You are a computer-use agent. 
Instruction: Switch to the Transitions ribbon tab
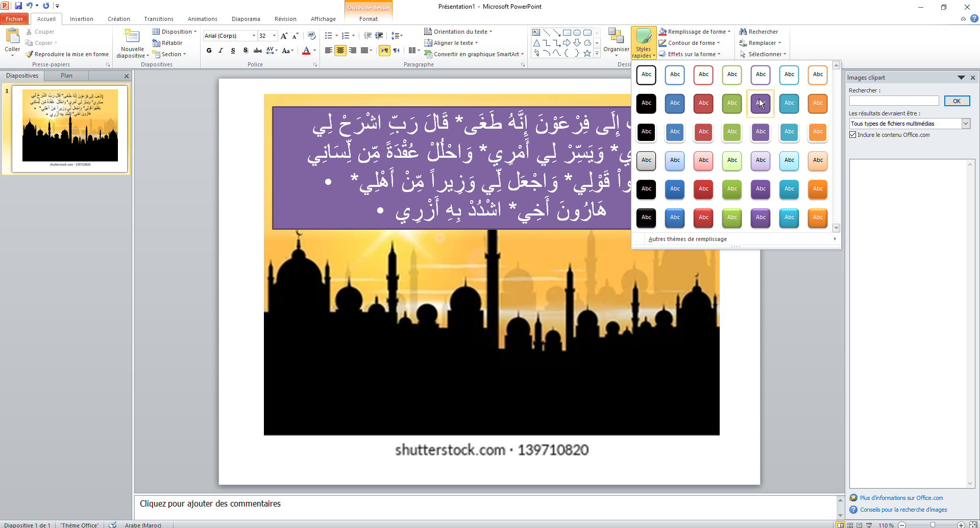[159, 19]
